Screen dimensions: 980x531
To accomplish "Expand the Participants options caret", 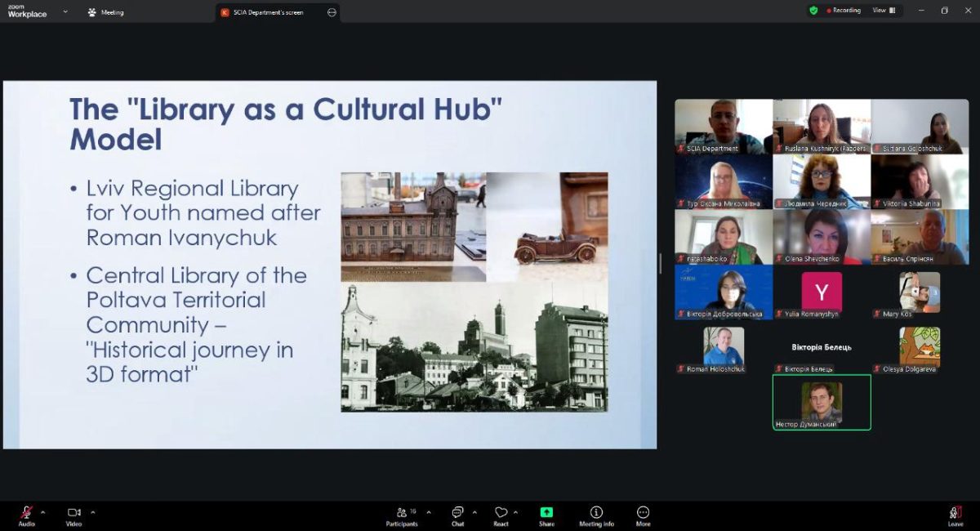I will click(x=429, y=512).
